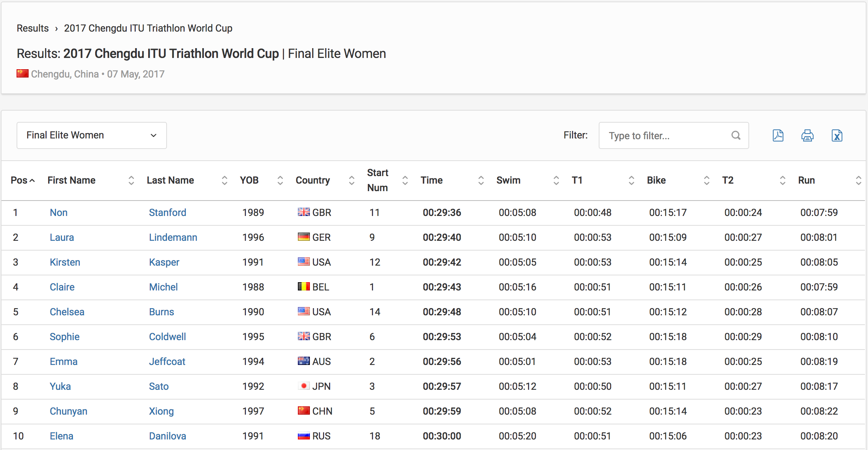The width and height of the screenshot is (868, 450).
Task: Sort by Start Num column arrows
Action: [405, 180]
